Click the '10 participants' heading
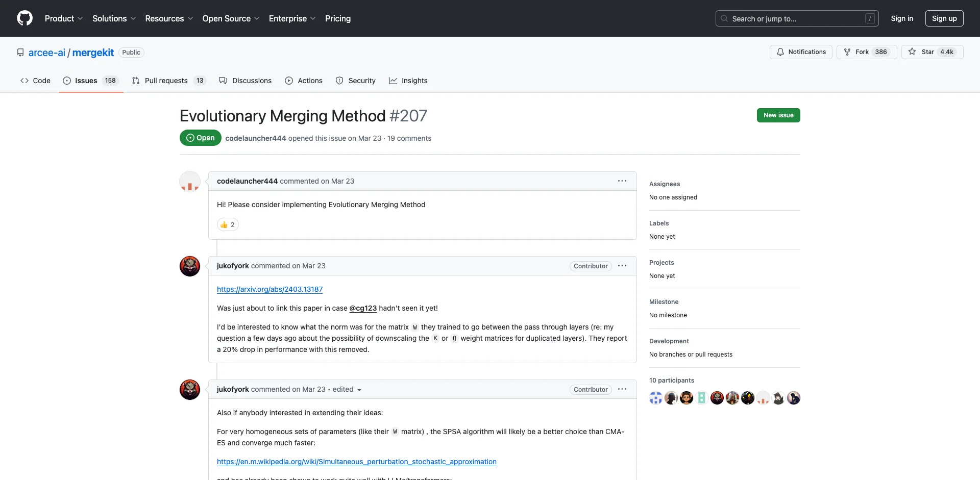 [x=672, y=381]
